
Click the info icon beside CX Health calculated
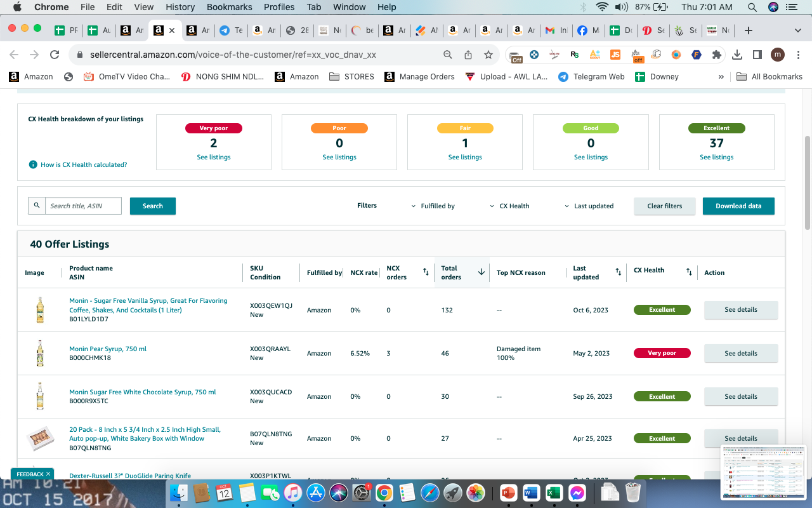coord(33,165)
